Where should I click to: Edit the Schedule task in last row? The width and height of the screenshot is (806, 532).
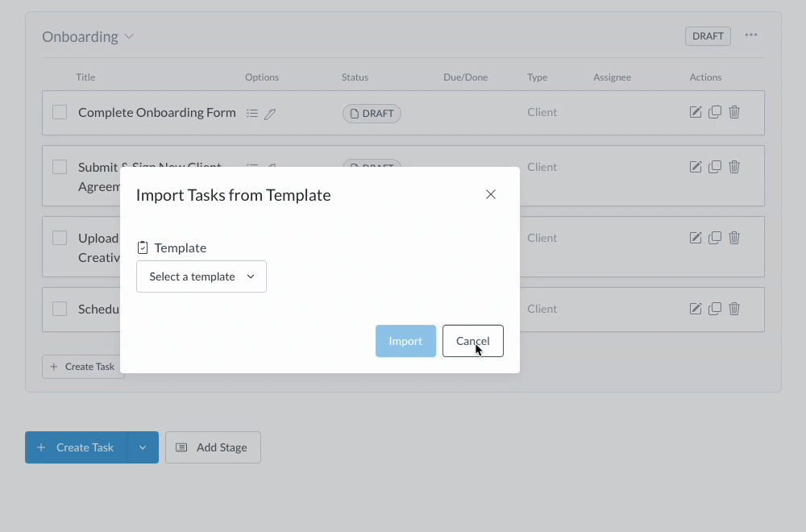pos(696,309)
